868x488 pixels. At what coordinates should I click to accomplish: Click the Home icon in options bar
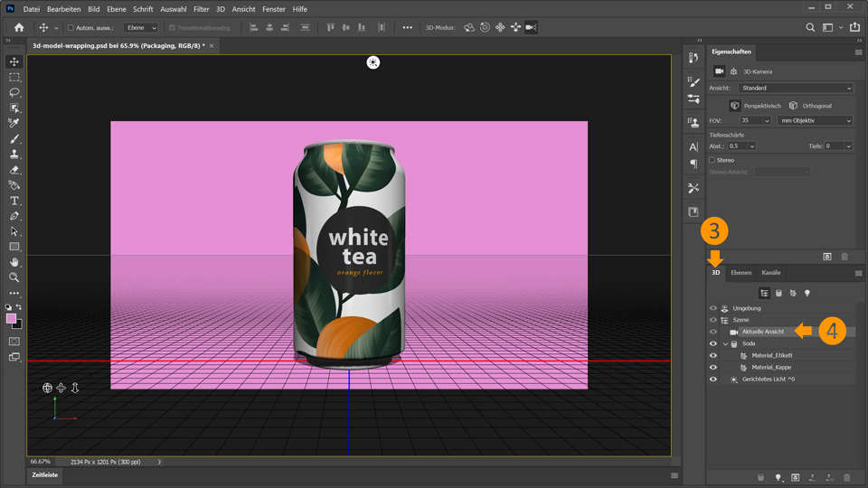[18, 27]
